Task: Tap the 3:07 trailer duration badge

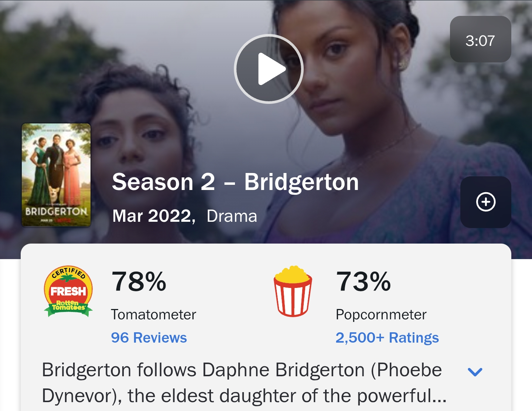Action: [480, 39]
